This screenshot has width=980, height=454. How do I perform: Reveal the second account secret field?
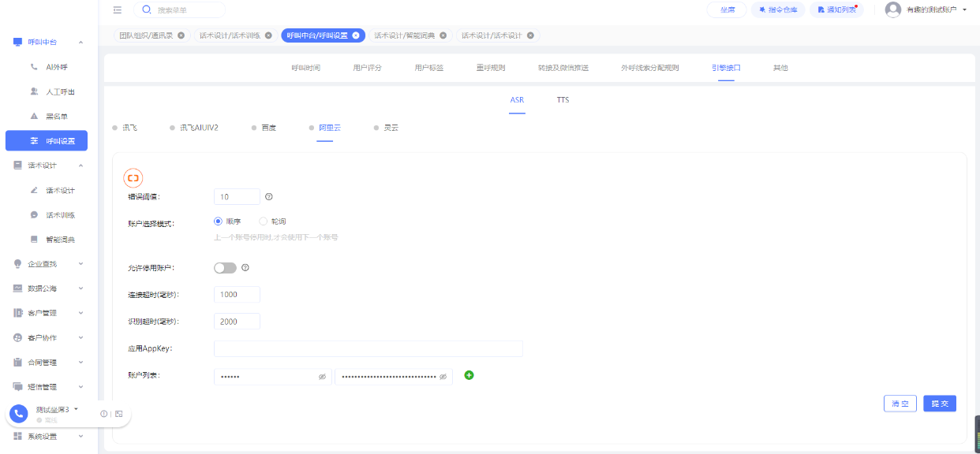[x=443, y=377]
